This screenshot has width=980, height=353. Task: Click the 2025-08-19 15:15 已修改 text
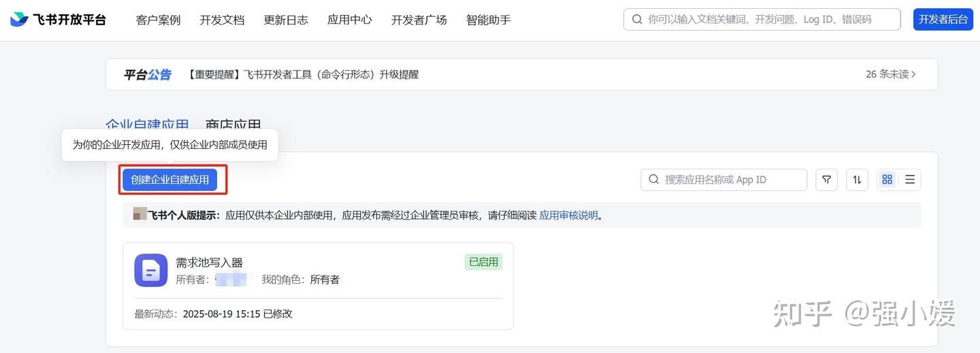[x=238, y=314]
